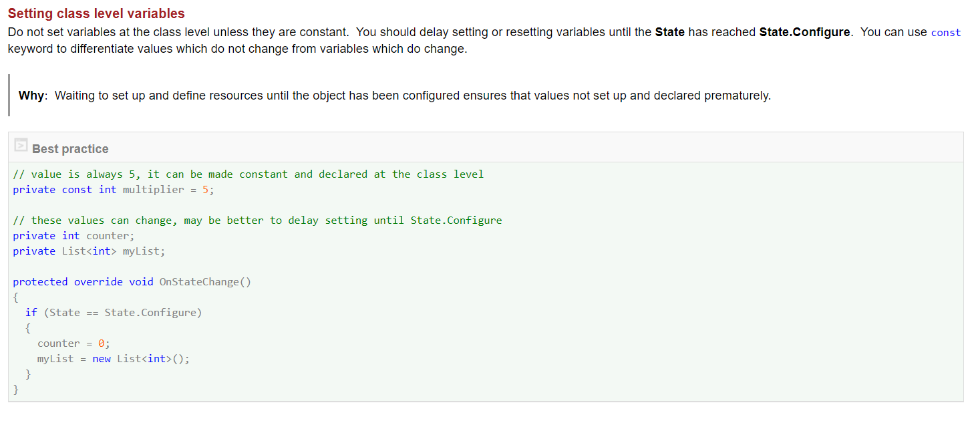
Task: Click the Best practice header label
Action: click(x=70, y=149)
